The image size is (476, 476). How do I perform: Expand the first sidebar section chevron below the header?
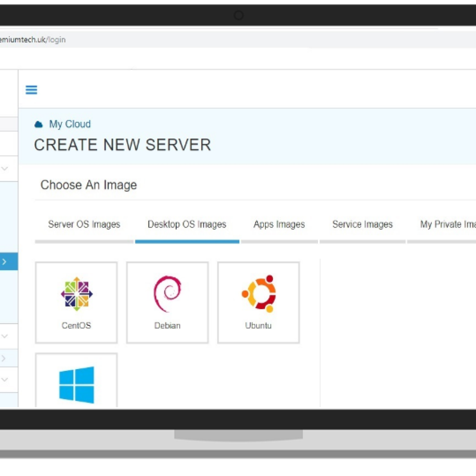5,168
